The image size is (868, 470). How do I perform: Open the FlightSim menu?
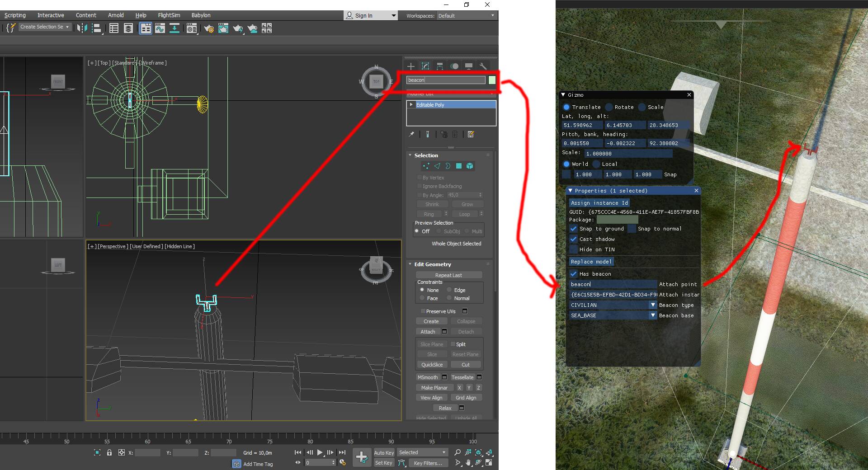pyautogui.click(x=169, y=15)
